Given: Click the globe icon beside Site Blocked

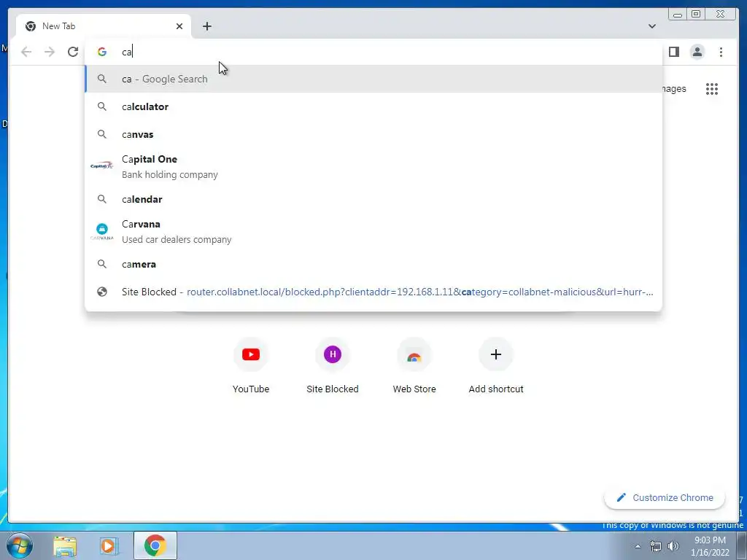Looking at the screenshot, I should 102,292.
